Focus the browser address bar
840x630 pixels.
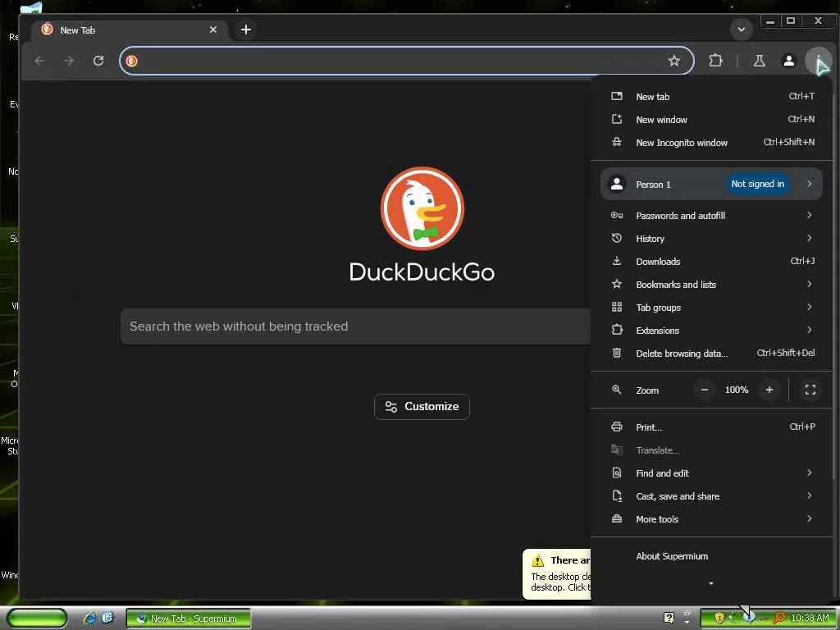coord(406,61)
